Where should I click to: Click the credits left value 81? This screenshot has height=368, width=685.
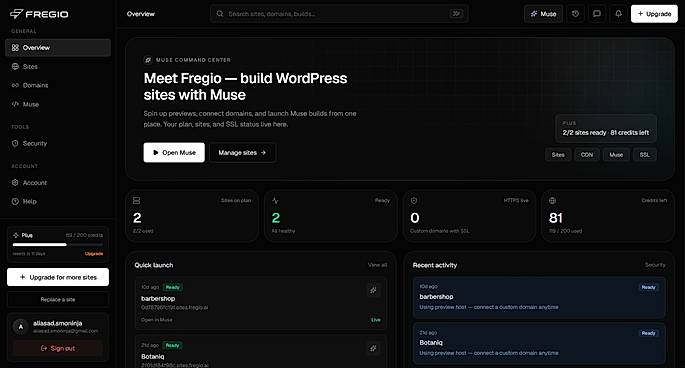(x=556, y=218)
